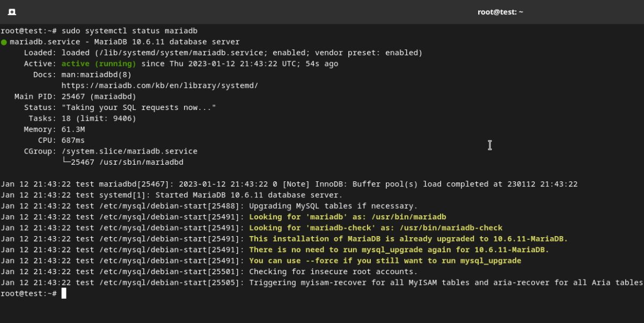The height and width of the screenshot is (323, 644).
Task: Click the root@test: ~ window title
Action: tap(500, 12)
